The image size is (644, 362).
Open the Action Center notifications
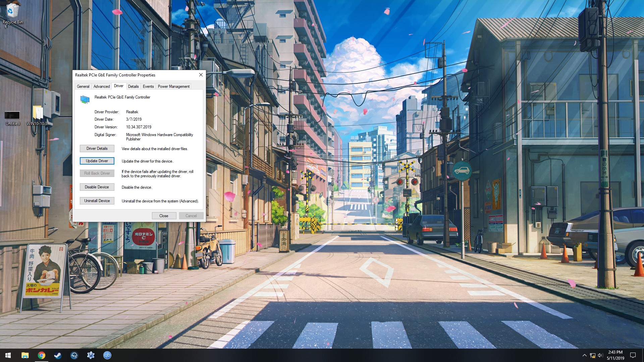[x=633, y=355]
